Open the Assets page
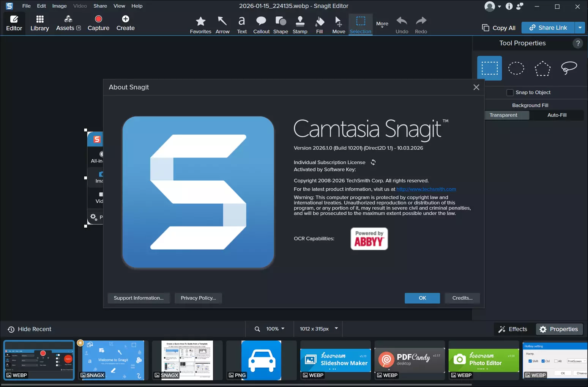 pyautogui.click(x=68, y=23)
